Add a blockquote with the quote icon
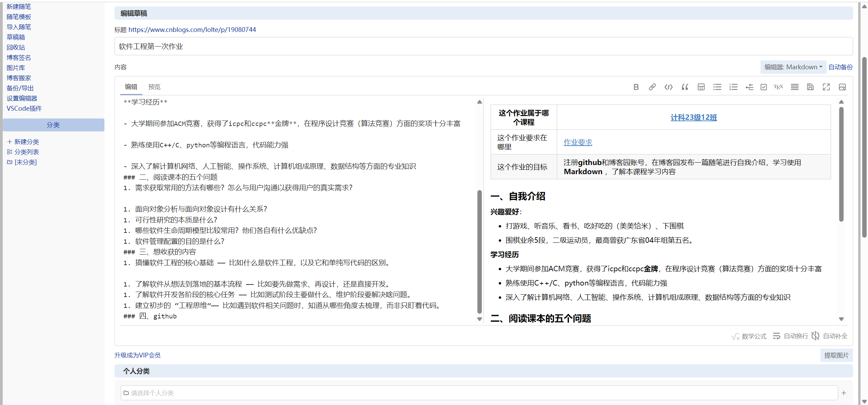This screenshot has height=405, width=868. pos(685,87)
